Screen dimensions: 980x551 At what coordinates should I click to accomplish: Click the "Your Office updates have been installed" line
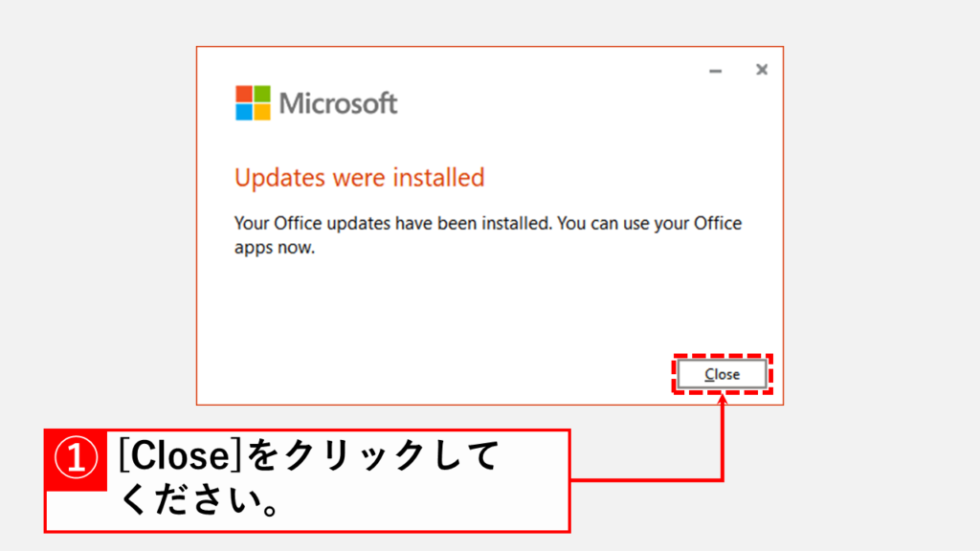coord(487,224)
